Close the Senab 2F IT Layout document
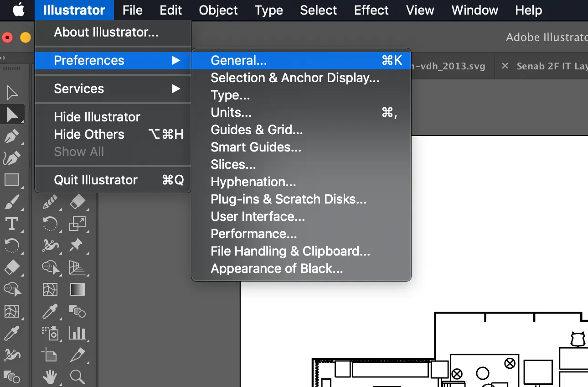588x387 pixels. click(504, 66)
